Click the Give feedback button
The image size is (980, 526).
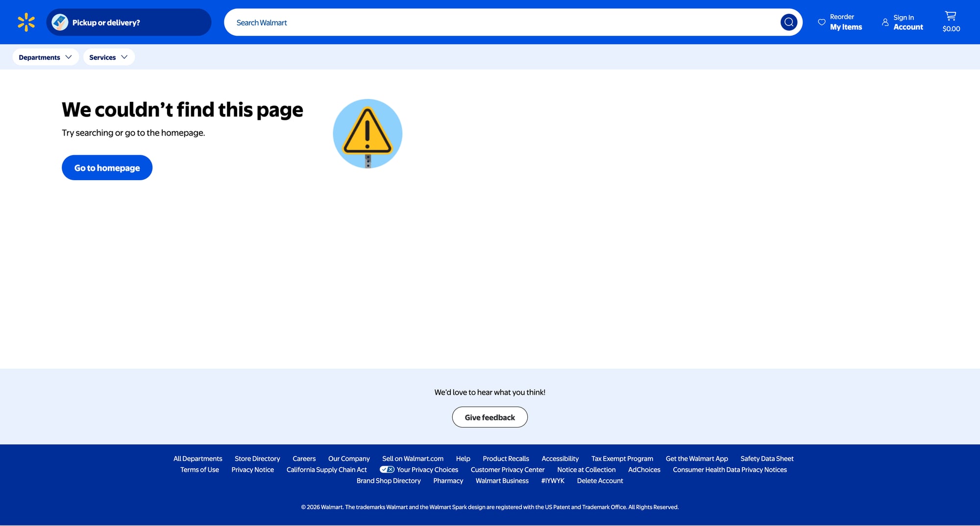coord(490,417)
